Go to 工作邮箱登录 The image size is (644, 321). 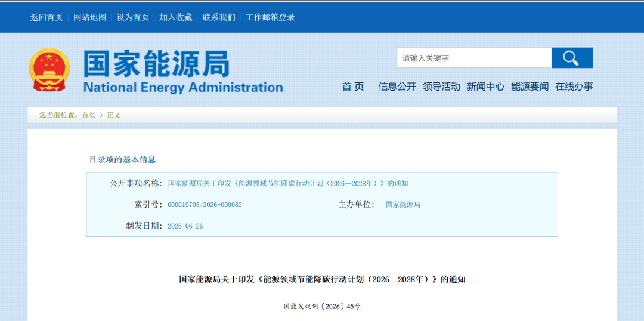point(270,17)
